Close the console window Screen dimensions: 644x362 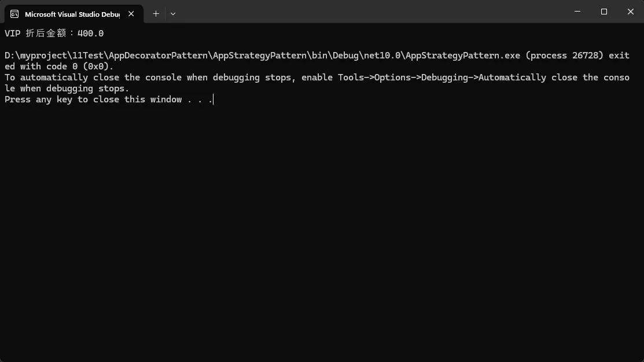pos(631,12)
